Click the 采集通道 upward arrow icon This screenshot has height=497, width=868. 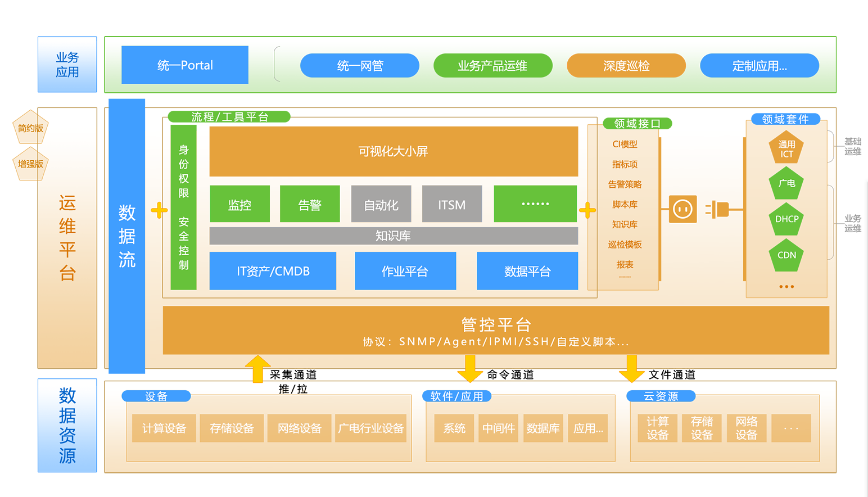(259, 368)
